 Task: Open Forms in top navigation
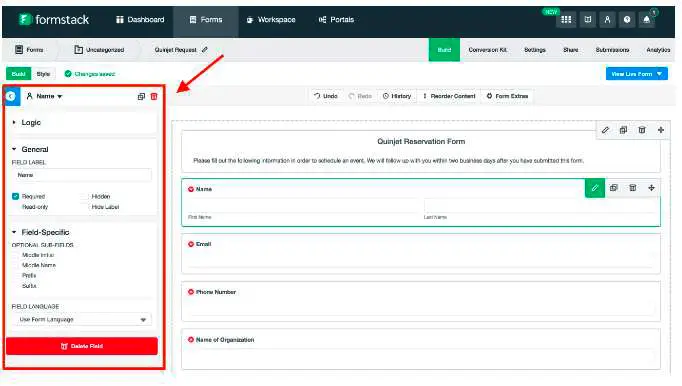coord(206,20)
